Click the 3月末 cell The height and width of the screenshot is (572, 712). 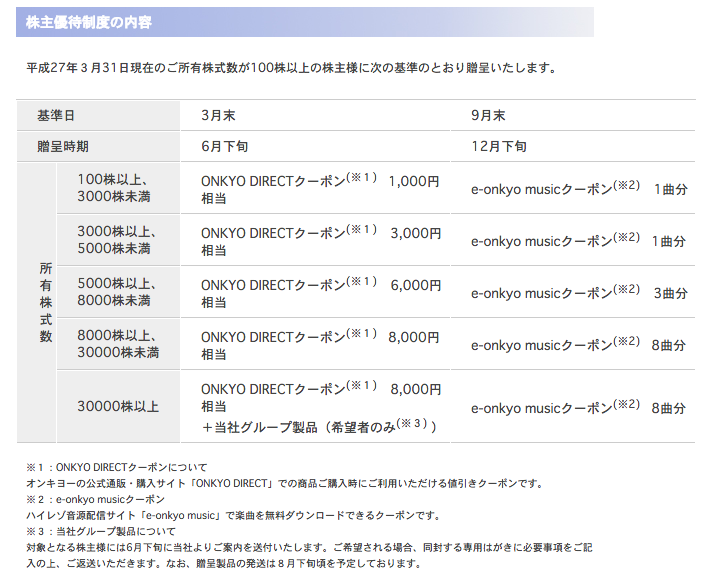click(315, 115)
